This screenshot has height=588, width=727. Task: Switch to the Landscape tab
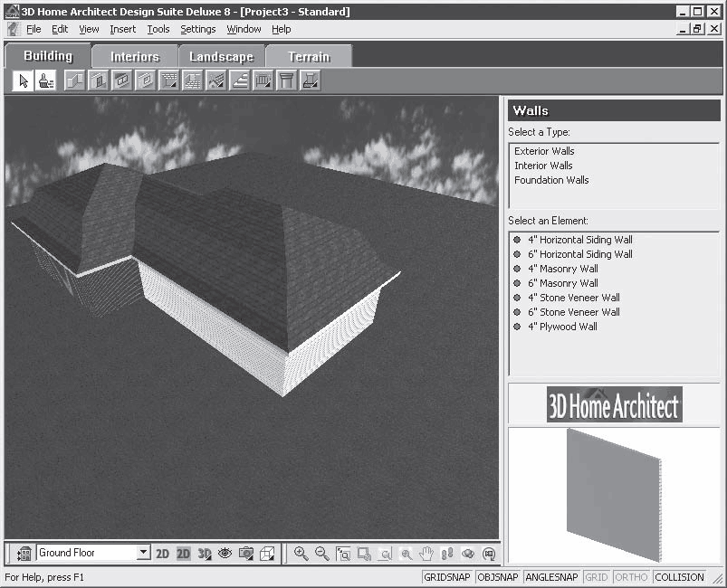pos(222,56)
